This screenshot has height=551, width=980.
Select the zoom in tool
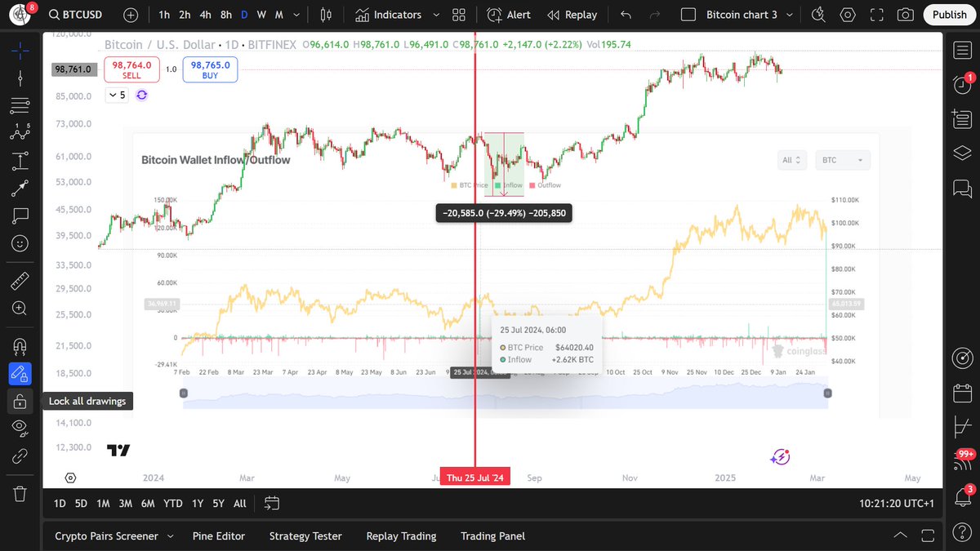click(20, 308)
